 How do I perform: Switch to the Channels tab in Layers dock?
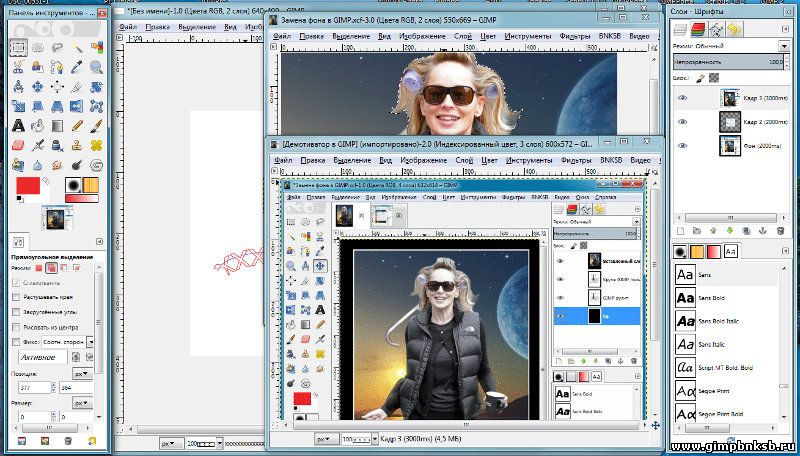(698, 30)
